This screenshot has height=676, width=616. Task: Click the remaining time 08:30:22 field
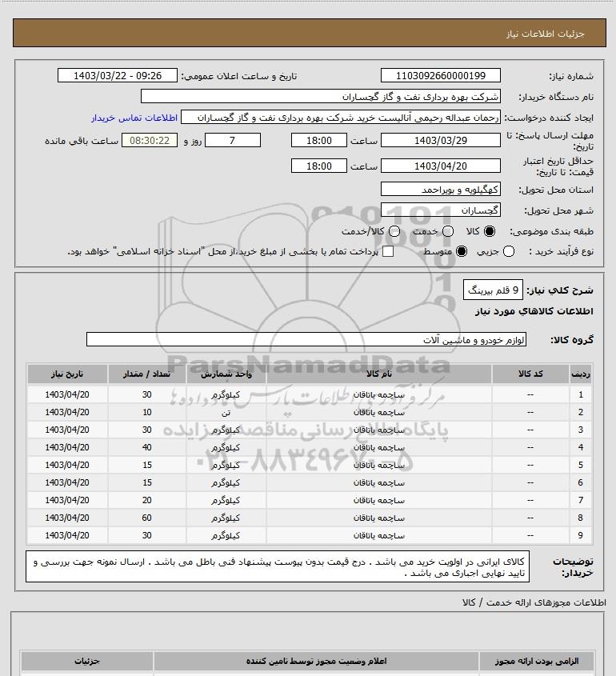pos(150,140)
